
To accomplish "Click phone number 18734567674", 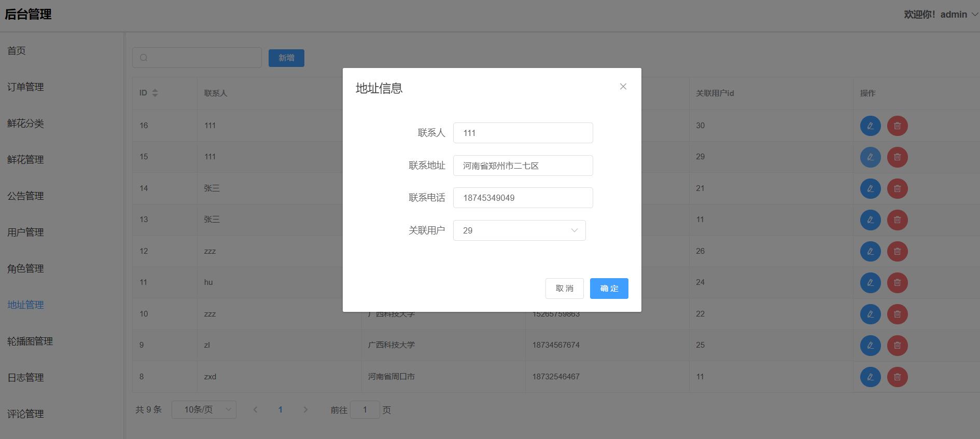I will coord(556,345).
